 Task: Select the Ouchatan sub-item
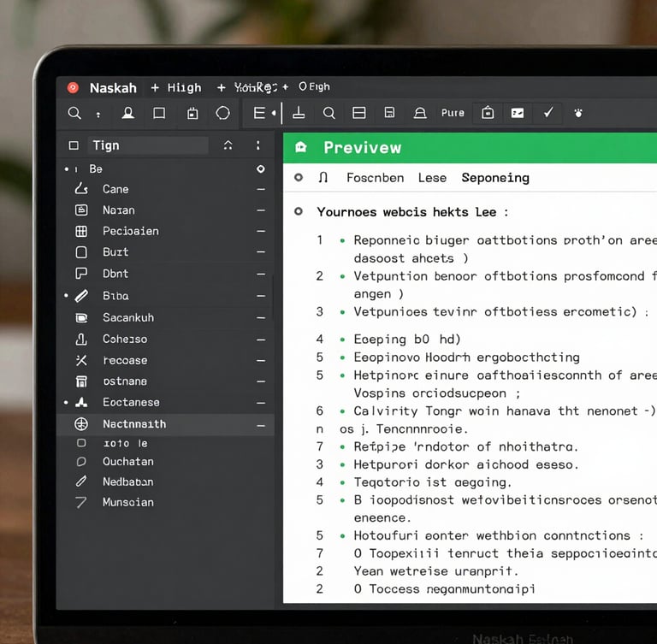[x=128, y=461]
